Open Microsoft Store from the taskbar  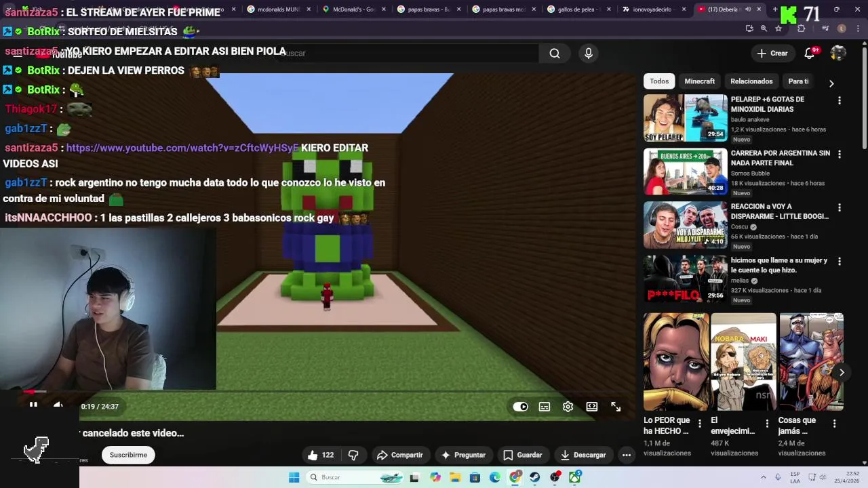pos(475,478)
